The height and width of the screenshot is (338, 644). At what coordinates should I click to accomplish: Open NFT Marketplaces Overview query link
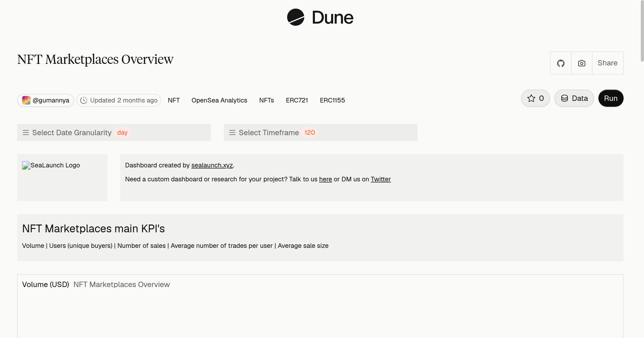point(122,284)
